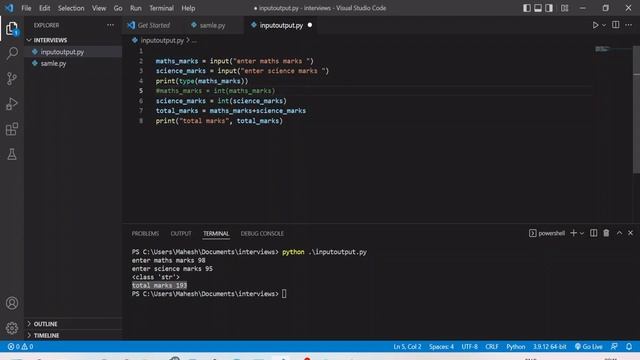Open inputoutput.py in the explorer tree

[x=73, y=52]
